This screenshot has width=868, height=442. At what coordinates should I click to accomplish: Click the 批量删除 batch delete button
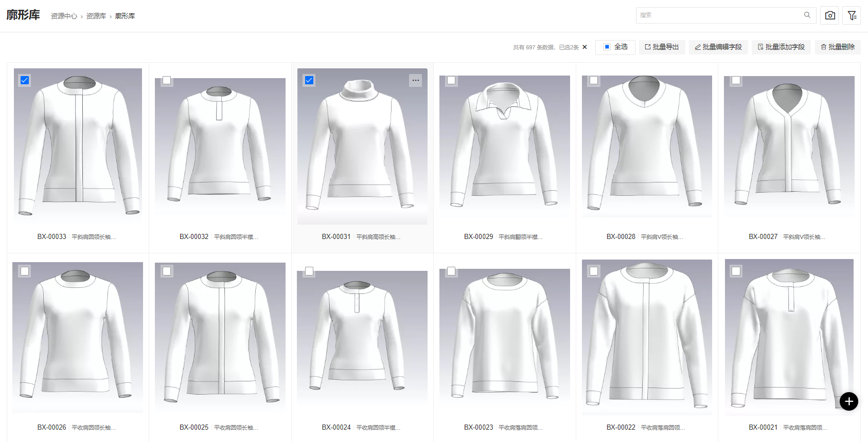tap(838, 47)
